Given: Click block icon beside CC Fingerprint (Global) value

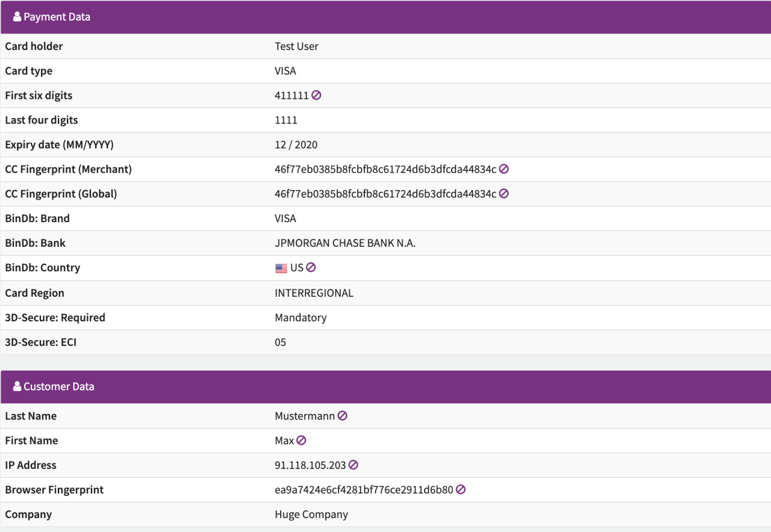Looking at the screenshot, I should 504,194.
